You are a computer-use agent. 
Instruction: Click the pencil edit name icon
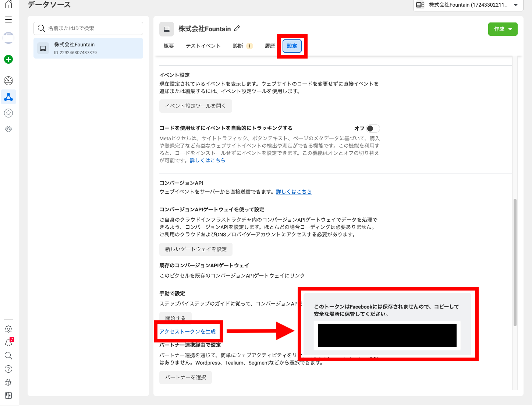tap(237, 28)
